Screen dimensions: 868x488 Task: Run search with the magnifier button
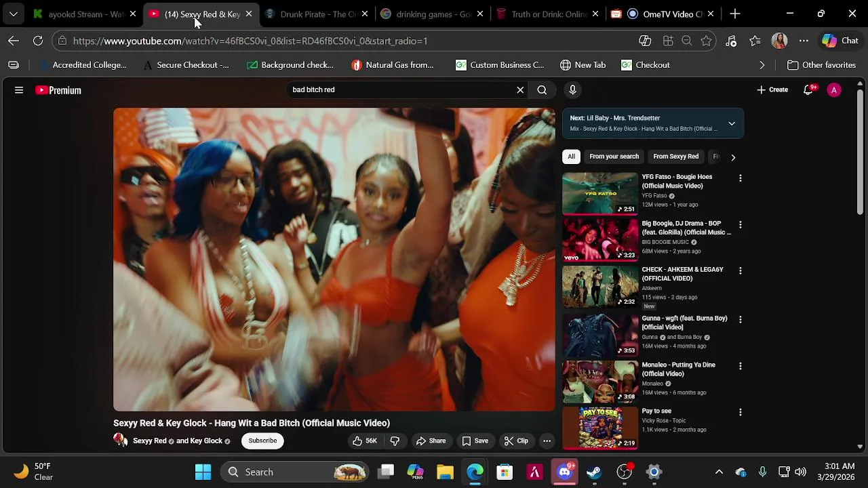pyautogui.click(x=542, y=89)
